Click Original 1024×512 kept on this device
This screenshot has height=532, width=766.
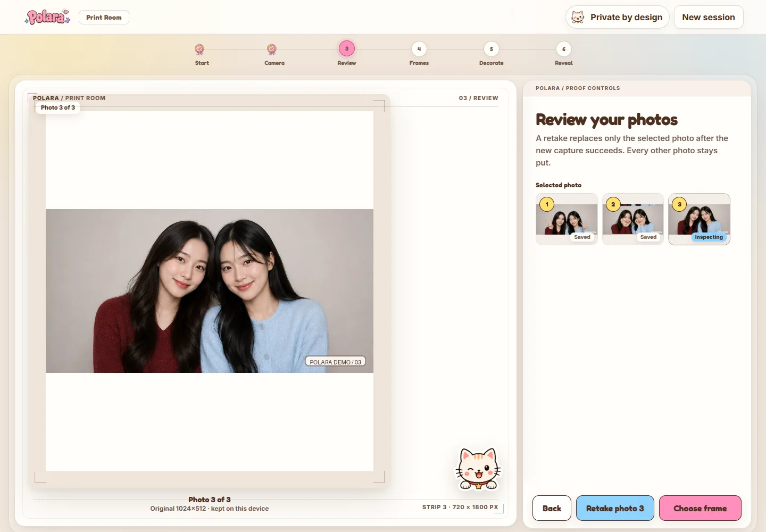point(210,509)
